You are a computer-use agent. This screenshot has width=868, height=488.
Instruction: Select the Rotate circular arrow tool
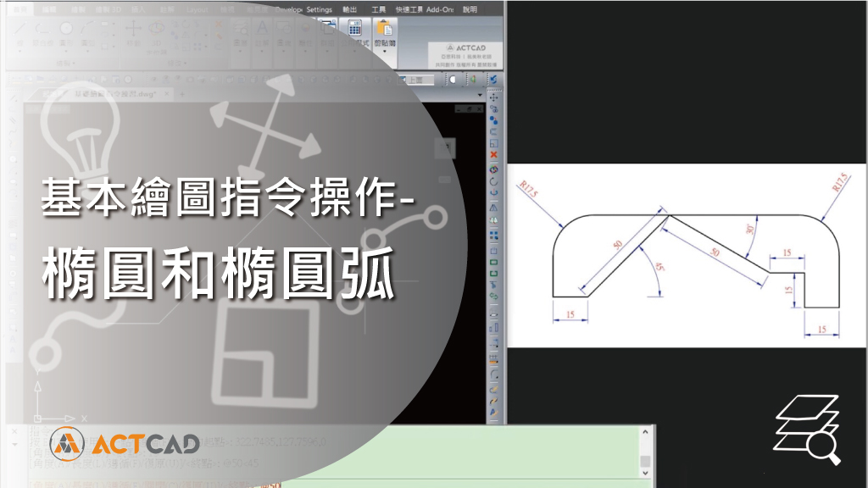pyautogui.click(x=493, y=181)
